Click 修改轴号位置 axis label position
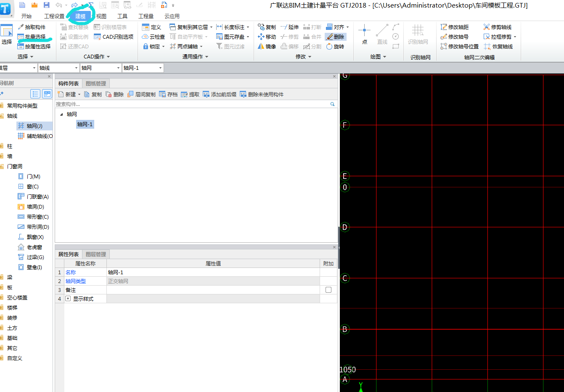This screenshot has height=392, width=564. (459, 46)
